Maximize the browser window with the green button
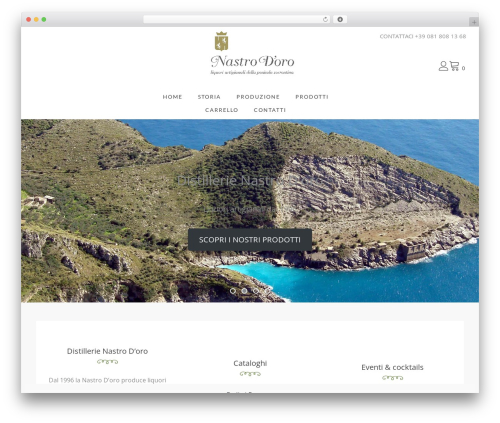 coord(44,19)
